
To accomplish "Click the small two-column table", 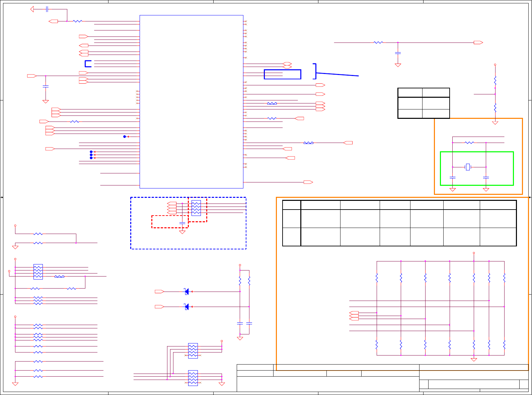I will point(424,103).
